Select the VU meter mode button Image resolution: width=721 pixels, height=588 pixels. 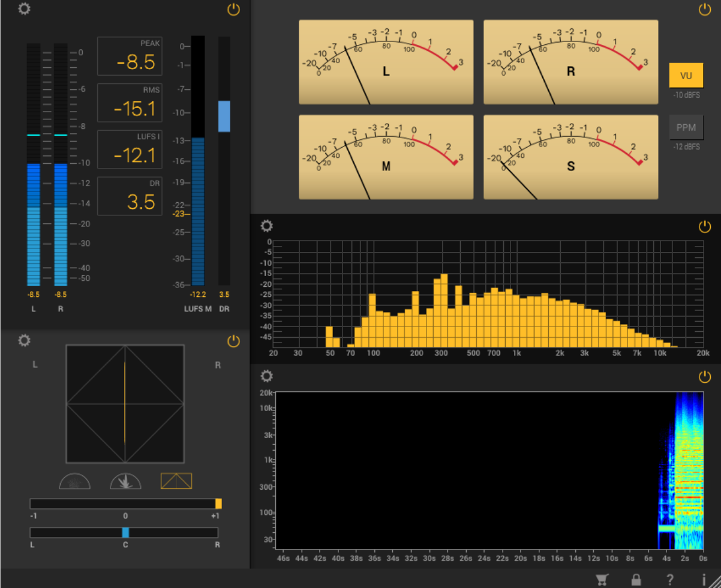686,76
